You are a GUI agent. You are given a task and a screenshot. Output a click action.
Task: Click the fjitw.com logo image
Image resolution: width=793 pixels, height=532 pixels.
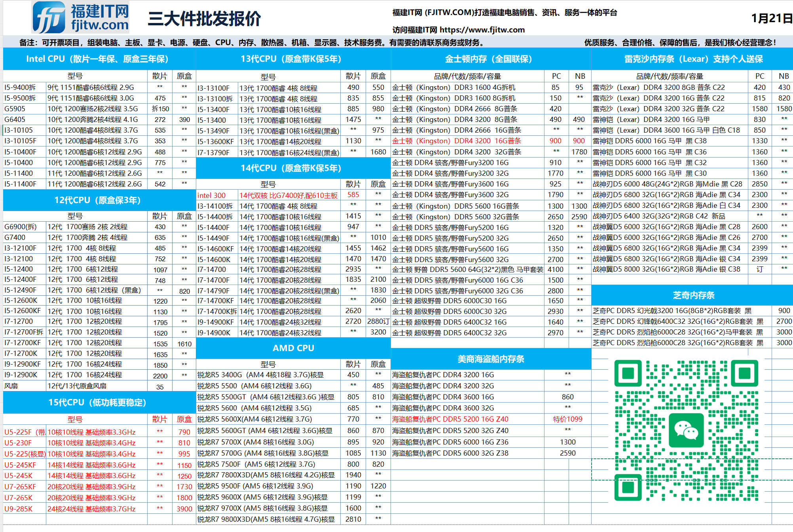tap(81, 17)
